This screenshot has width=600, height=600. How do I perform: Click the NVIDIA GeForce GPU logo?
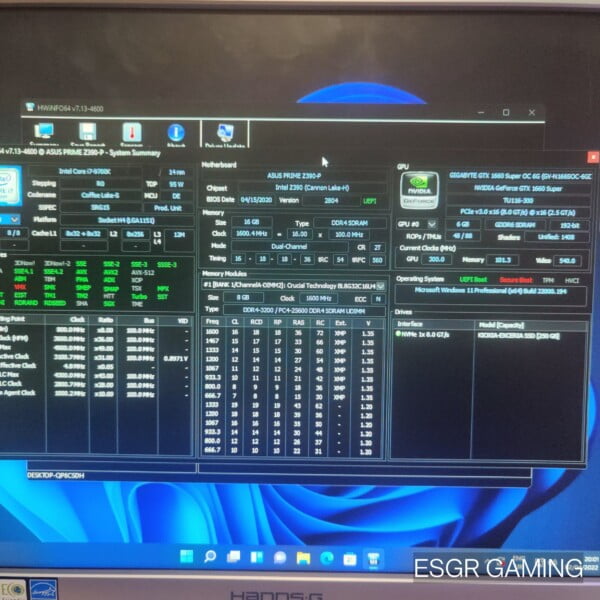click(x=419, y=190)
